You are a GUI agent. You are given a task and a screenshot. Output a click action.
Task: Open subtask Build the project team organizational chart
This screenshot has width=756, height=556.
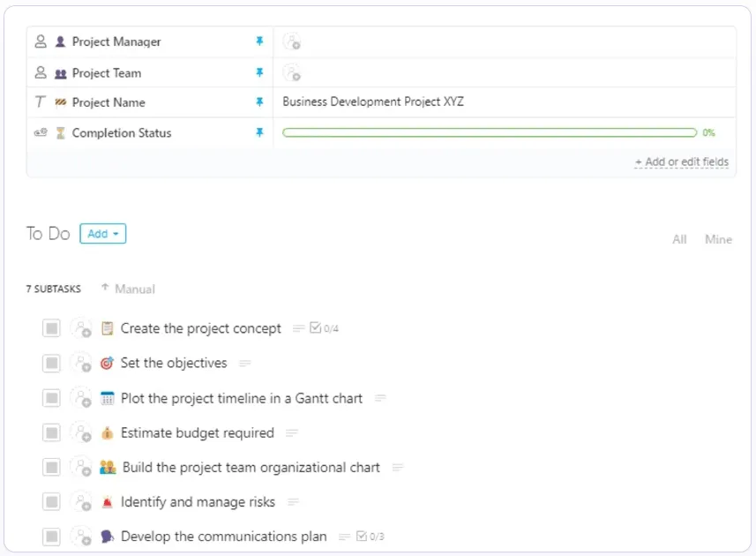point(251,467)
